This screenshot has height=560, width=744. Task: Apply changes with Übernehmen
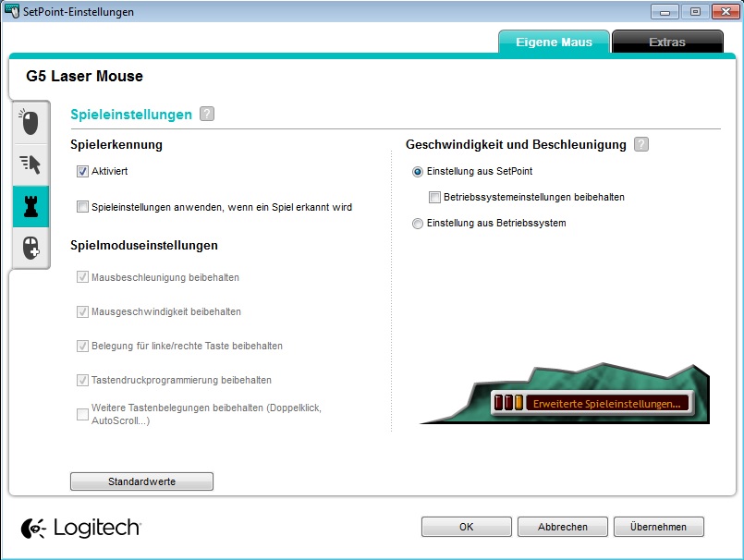pyautogui.click(x=659, y=527)
